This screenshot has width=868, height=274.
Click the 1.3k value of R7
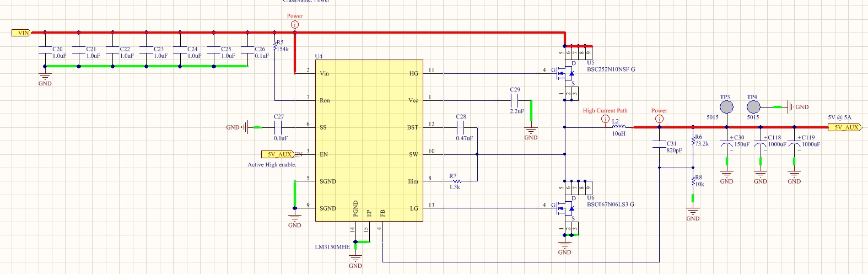[x=454, y=187]
